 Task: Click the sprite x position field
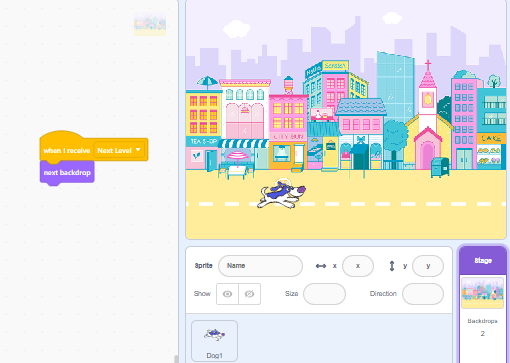(358, 266)
